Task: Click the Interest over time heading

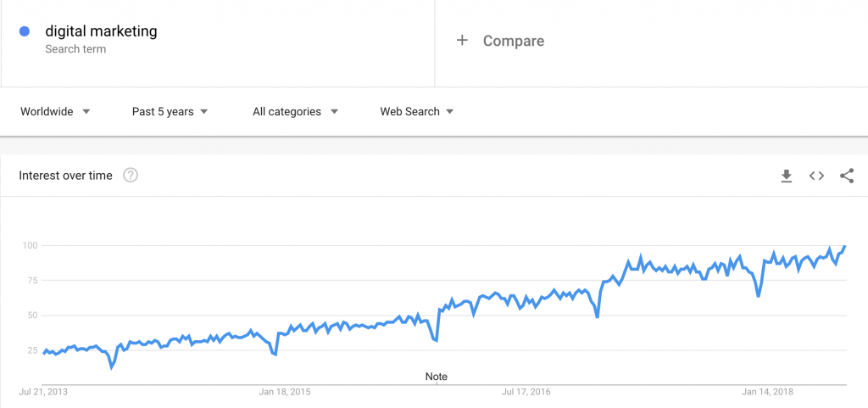Action: (65, 176)
